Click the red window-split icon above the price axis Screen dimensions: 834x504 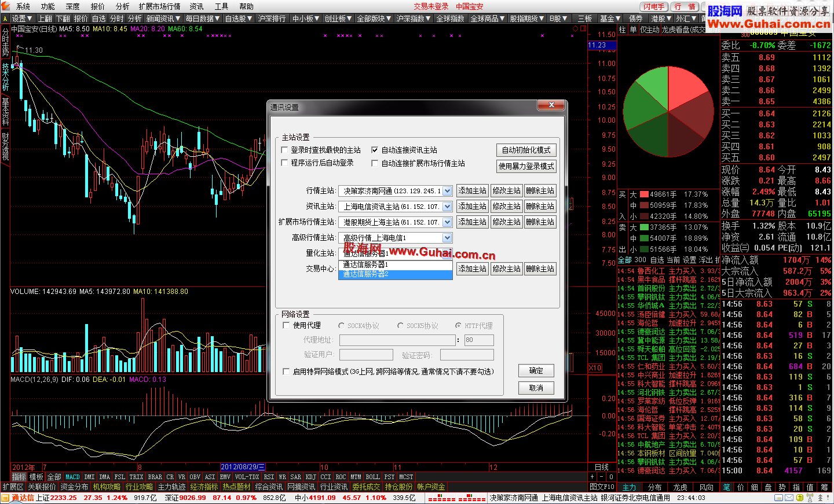click(583, 28)
